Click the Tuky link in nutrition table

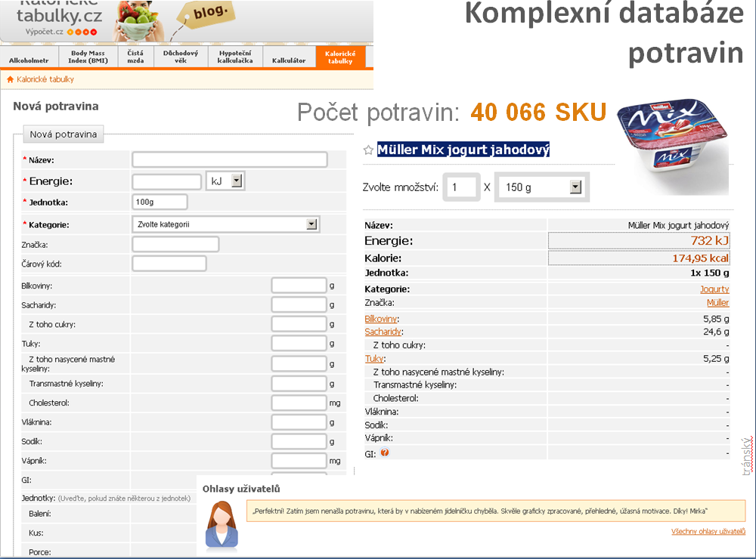click(x=374, y=359)
